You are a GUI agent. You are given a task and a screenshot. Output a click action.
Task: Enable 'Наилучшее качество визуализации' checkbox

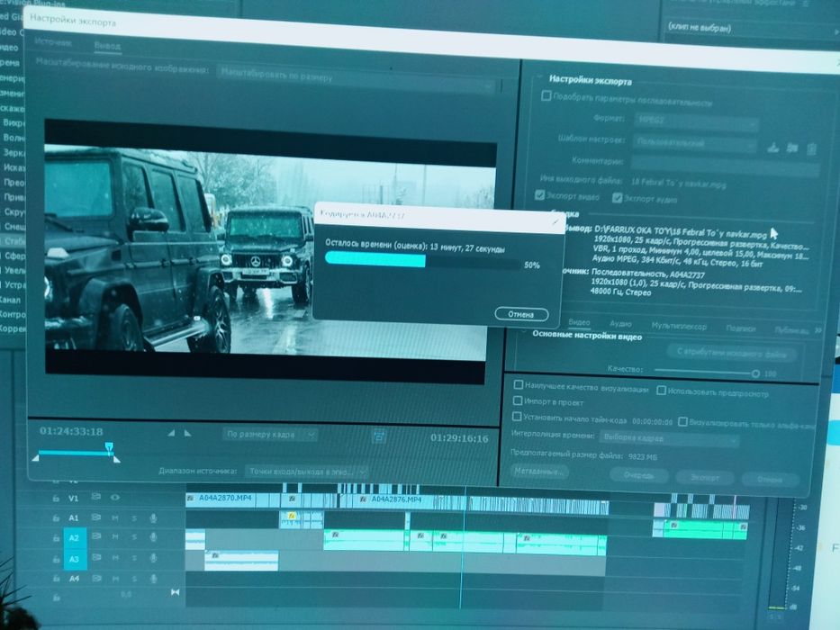tap(518, 384)
